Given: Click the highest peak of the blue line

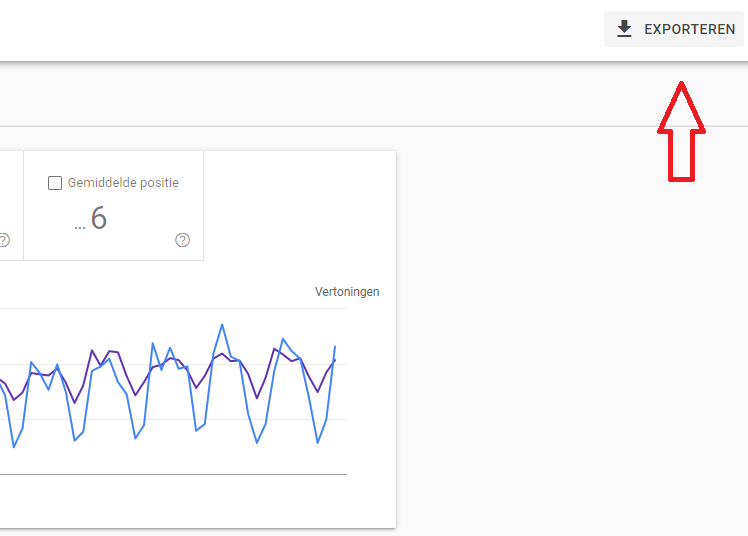Looking at the screenshot, I should [x=221, y=324].
